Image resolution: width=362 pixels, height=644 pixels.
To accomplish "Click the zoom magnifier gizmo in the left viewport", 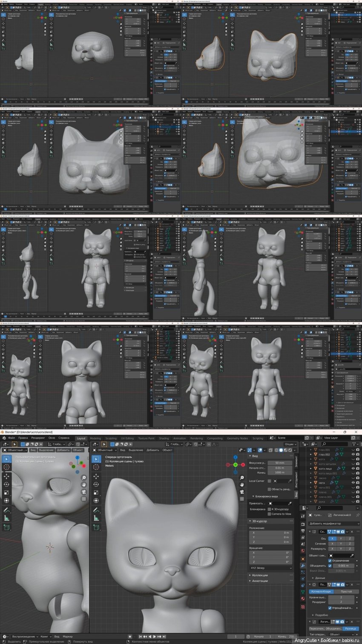I will pos(84,478).
